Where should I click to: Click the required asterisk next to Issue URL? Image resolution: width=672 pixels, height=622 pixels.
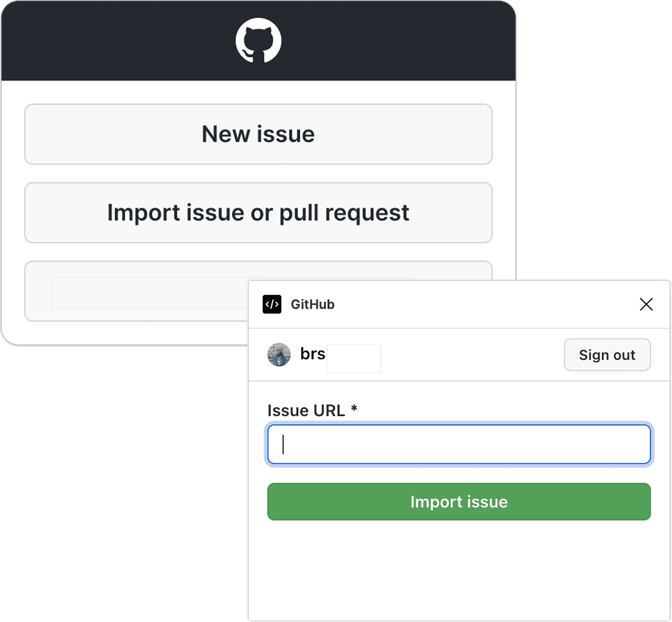(354, 409)
